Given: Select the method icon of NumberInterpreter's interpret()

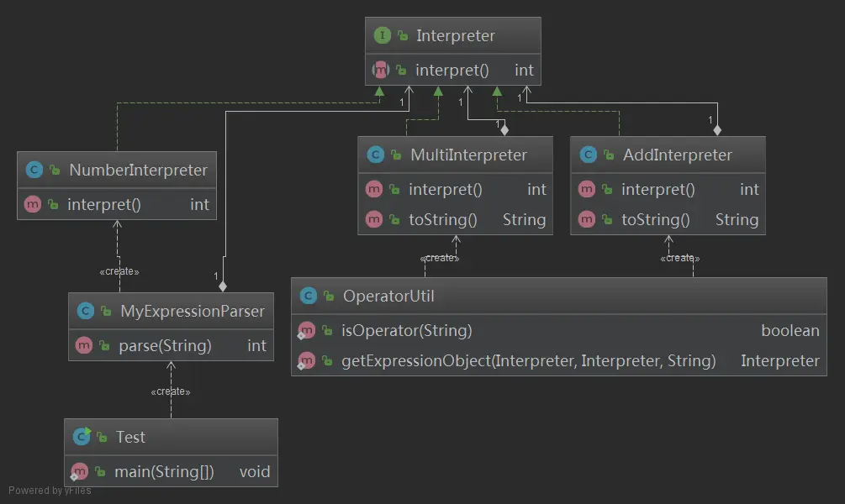Looking at the screenshot, I should click(32, 205).
